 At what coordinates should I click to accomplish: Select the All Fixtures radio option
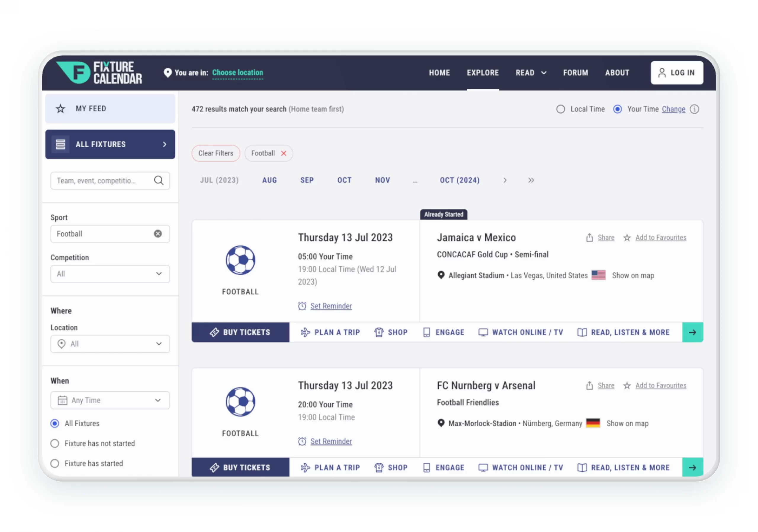click(55, 423)
